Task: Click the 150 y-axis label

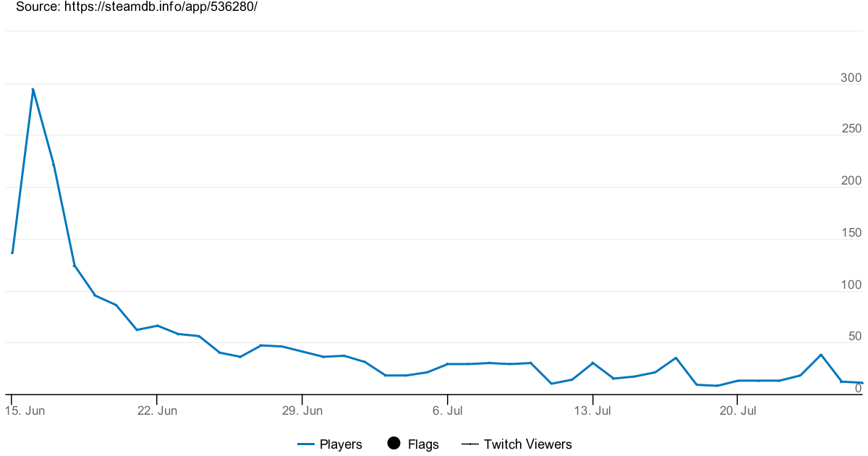Action: point(851,233)
